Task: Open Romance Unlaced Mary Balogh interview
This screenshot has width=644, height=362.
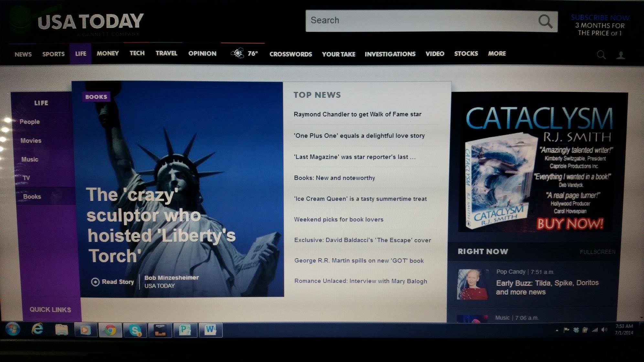Action: point(360,281)
